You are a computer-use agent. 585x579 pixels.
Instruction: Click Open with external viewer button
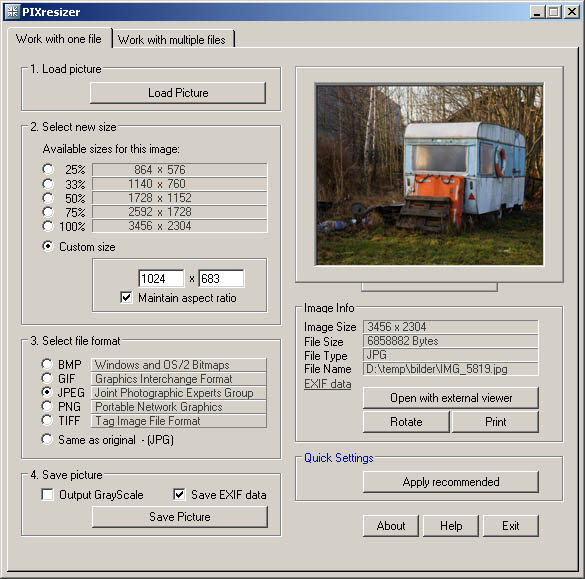451,398
